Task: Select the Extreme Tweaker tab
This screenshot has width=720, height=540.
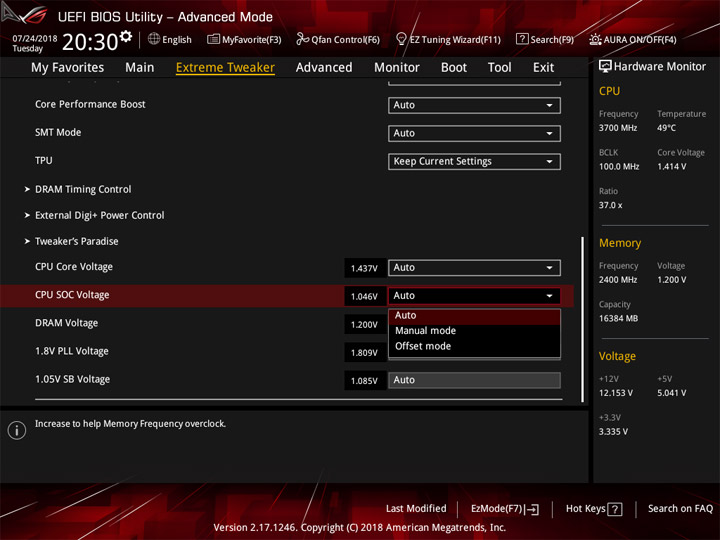Action: tap(225, 67)
